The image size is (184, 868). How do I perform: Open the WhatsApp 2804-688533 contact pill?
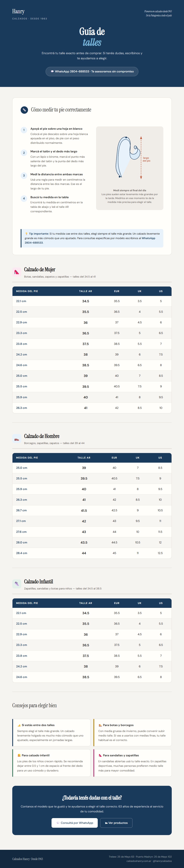point(92,71)
